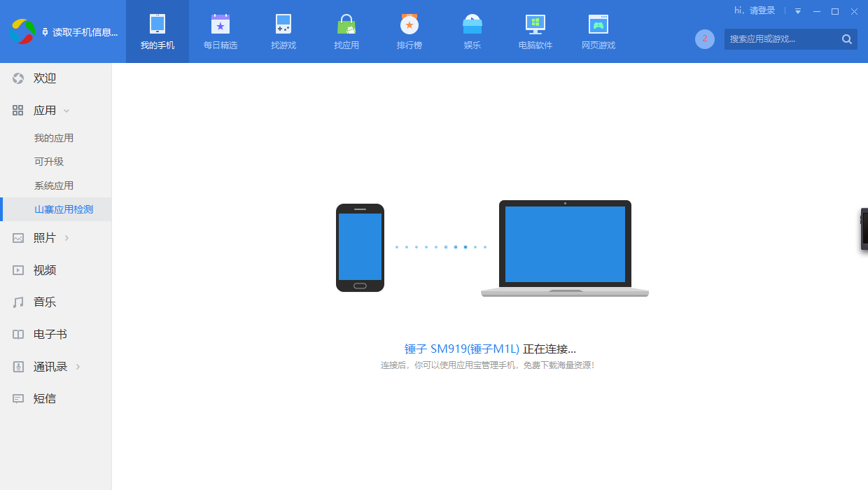Expand the 通讯录 section chevron

click(x=78, y=367)
